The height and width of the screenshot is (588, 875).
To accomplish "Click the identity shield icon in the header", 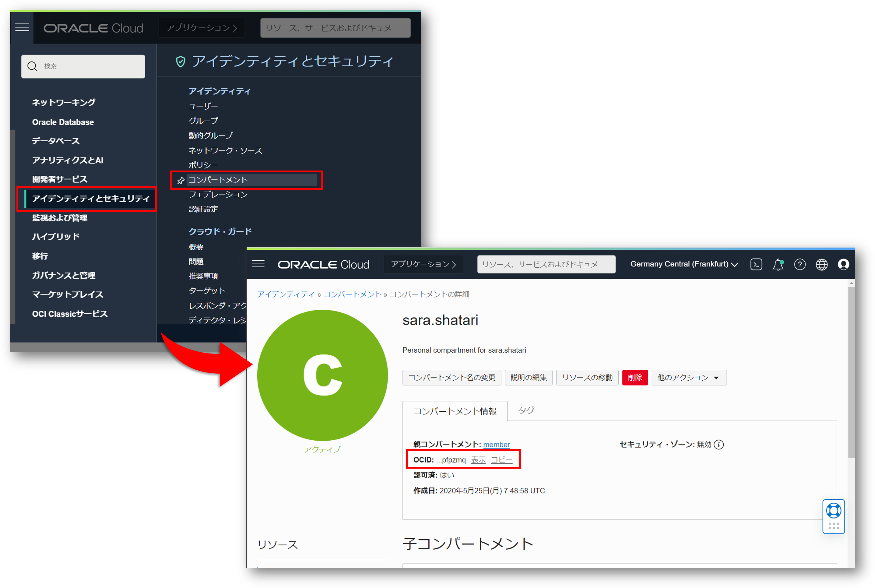I will pos(181,62).
